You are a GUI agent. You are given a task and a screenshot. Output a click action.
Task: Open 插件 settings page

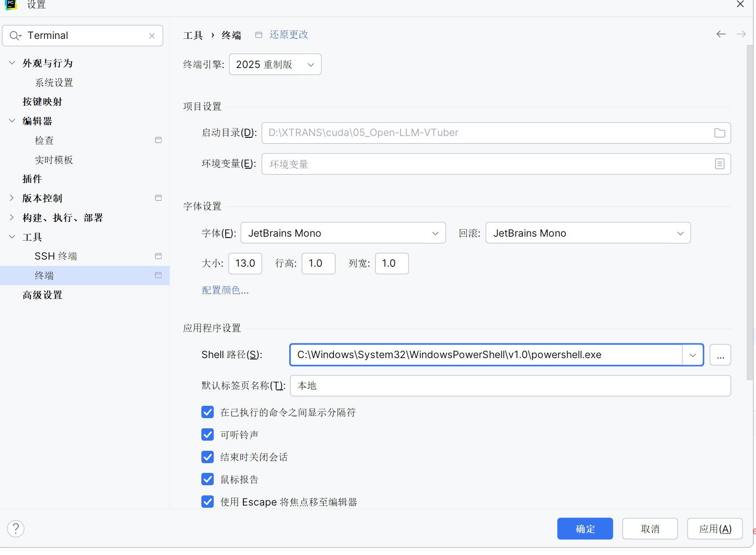click(x=32, y=179)
